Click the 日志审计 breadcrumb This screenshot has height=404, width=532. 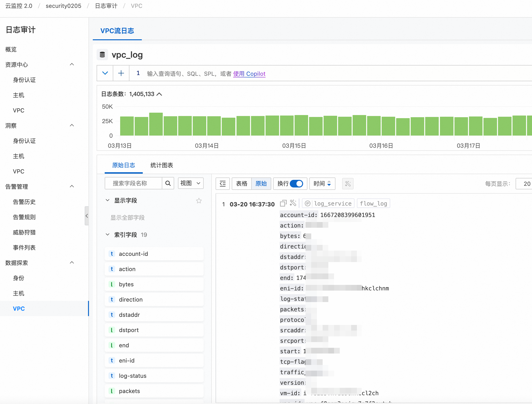[106, 6]
